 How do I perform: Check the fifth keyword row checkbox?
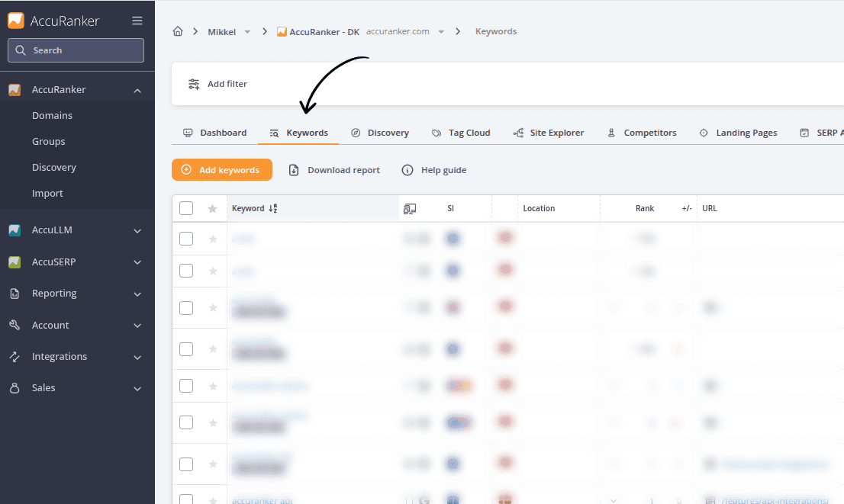point(186,386)
